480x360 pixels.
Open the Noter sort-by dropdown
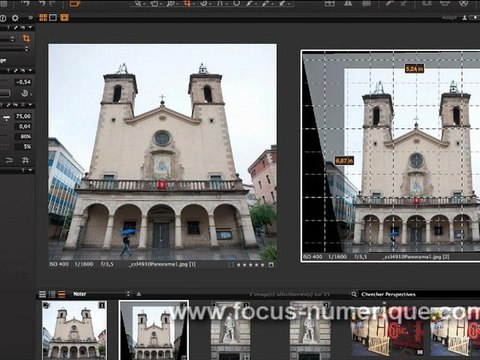(x=101, y=294)
